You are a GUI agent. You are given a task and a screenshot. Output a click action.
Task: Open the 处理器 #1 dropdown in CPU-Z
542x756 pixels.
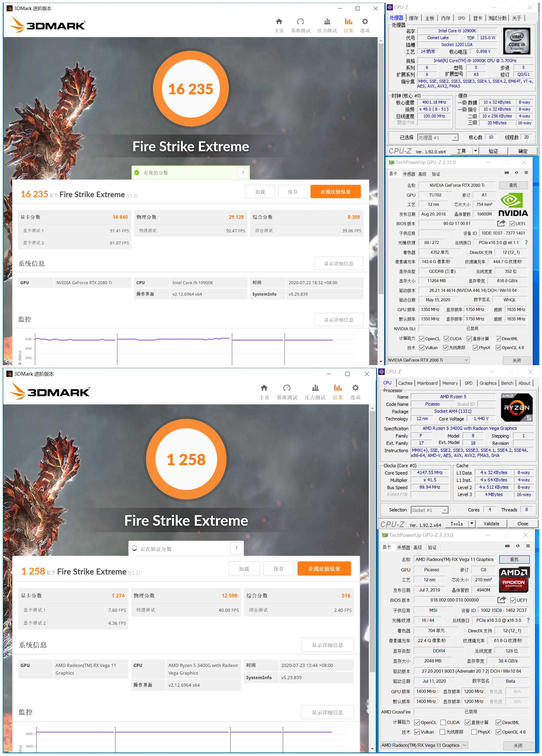[x=438, y=137]
